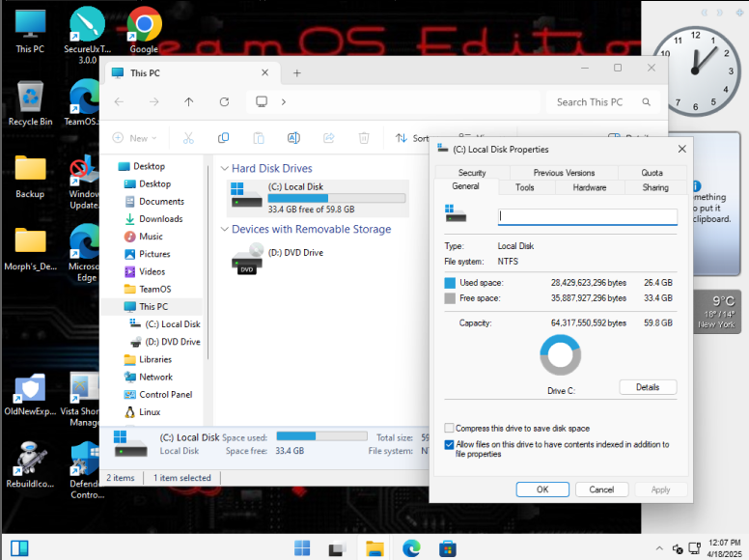This screenshot has height=560, width=749.
Task: Switch to the Quota tab
Action: 652,173
